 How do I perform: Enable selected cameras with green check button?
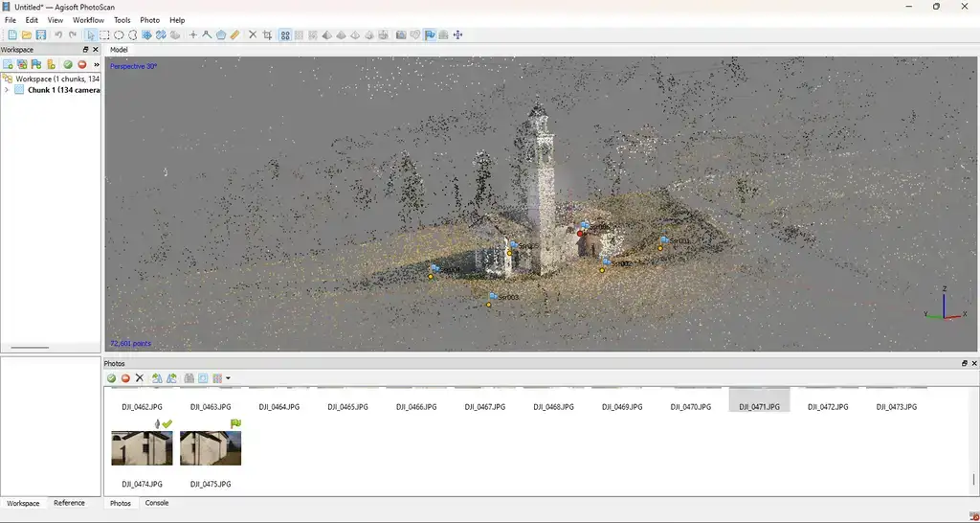click(111, 378)
